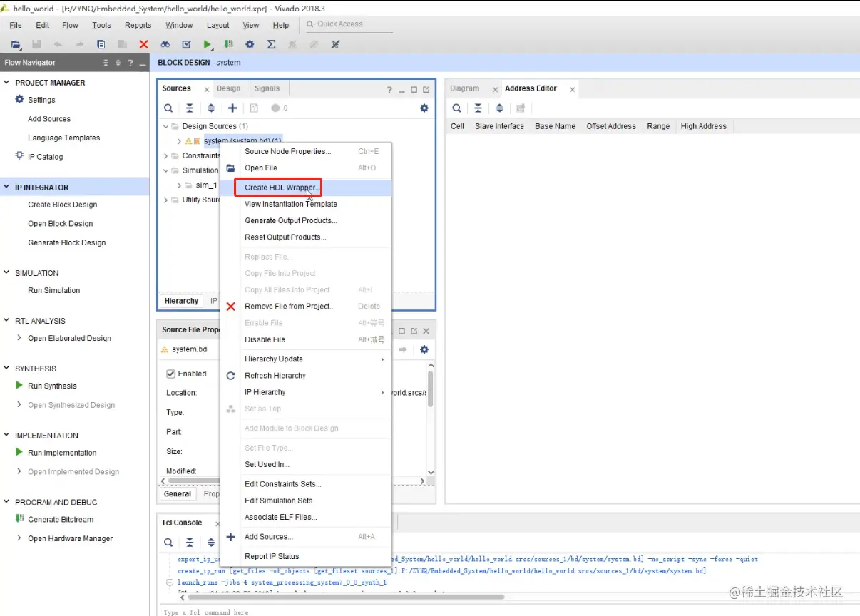The height and width of the screenshot is (616, 860).
Task: Click Run Implementation
Action: point(62,453)
